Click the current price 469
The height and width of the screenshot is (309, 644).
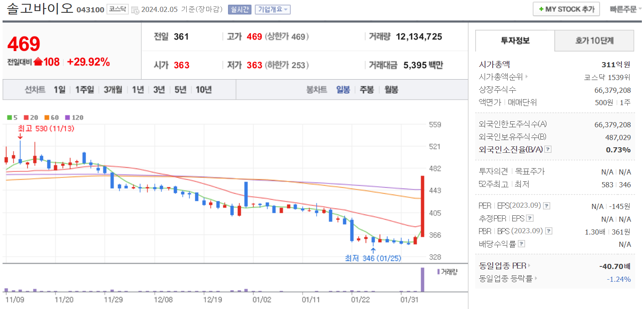tap(23, 44)
